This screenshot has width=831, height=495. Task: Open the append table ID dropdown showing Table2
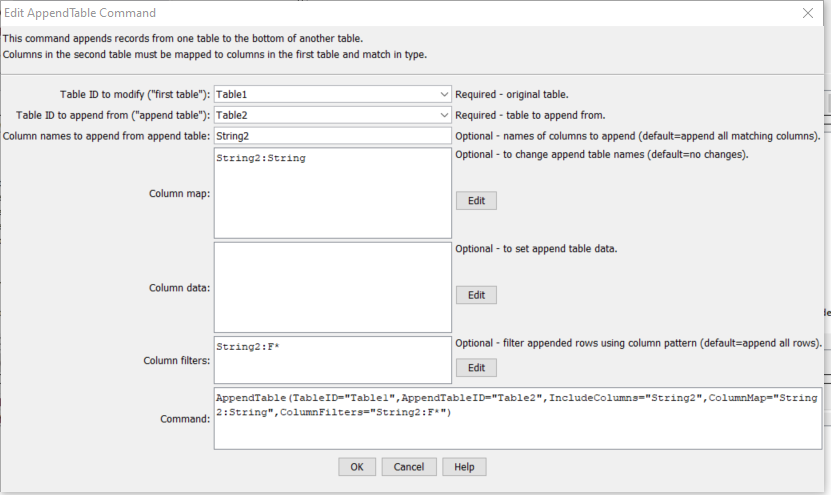332,115
